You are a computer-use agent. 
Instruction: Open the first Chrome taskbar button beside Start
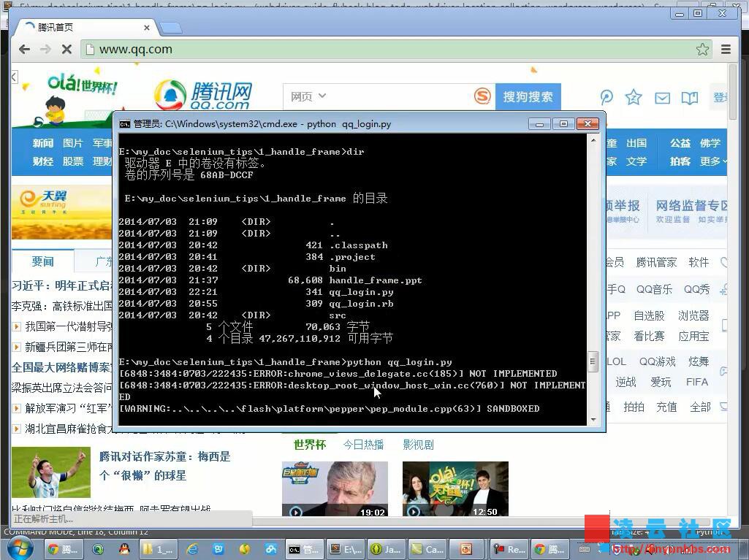click(63, 550)
